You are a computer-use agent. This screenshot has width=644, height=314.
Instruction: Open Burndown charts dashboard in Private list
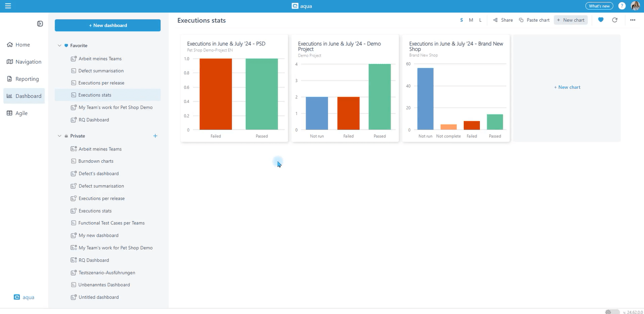96,161
